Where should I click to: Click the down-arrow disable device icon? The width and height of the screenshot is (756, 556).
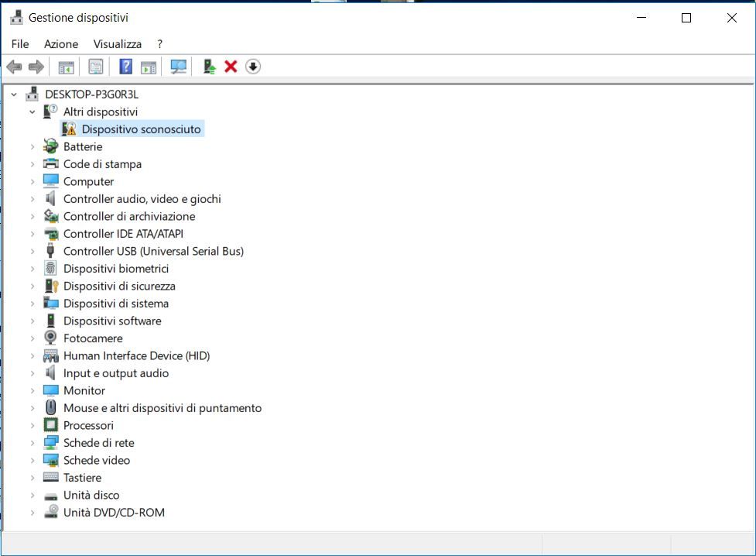click(x=252, y=67)
